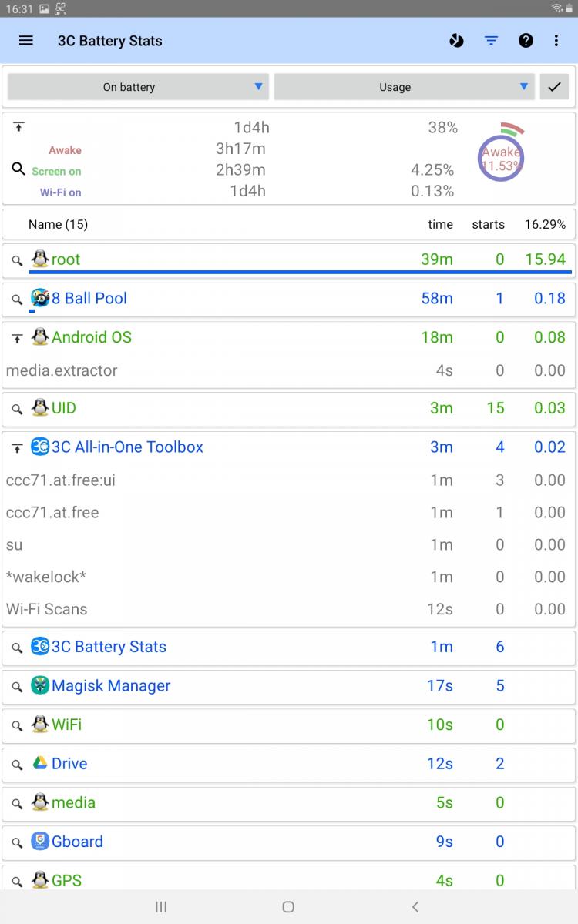Open Android recent apps button
The image size is (578, 924).
(x=161, y=907)
